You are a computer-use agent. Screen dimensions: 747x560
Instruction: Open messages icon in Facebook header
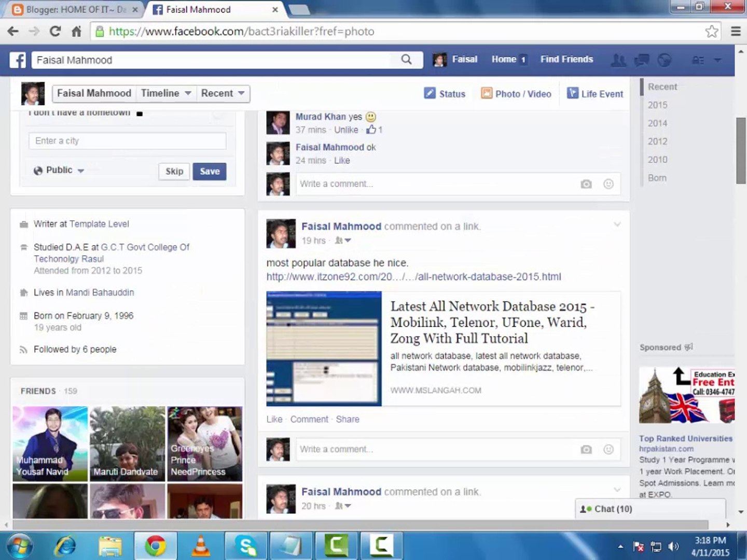[x=642, y=60]
